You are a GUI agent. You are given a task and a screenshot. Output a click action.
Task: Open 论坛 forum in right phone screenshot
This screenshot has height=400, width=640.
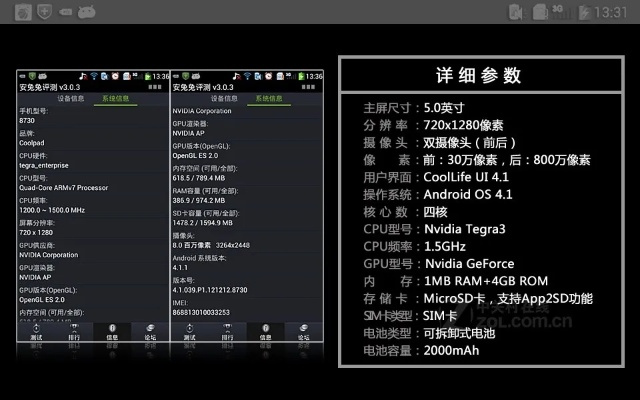point(303,332)
